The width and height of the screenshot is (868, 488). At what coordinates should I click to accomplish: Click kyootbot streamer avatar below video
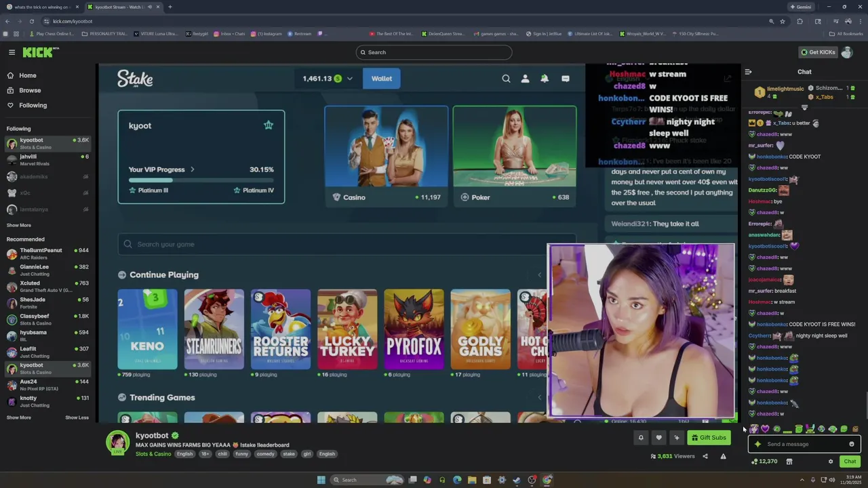click(x=117, y=443)
